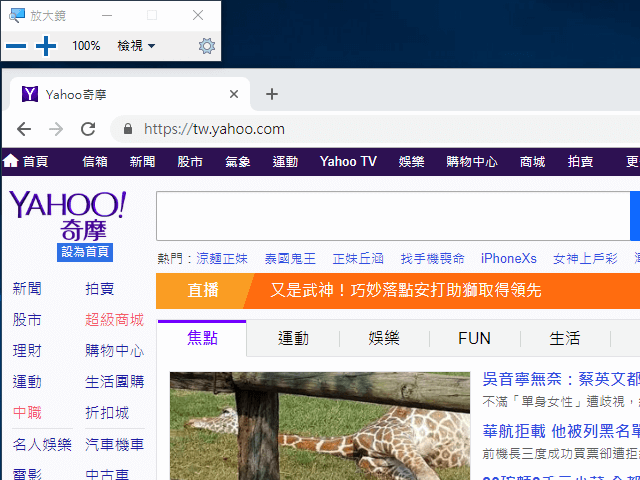The image size is (640, 480).
Task: Click the lock icon in address bar
Action: (128, 129)
